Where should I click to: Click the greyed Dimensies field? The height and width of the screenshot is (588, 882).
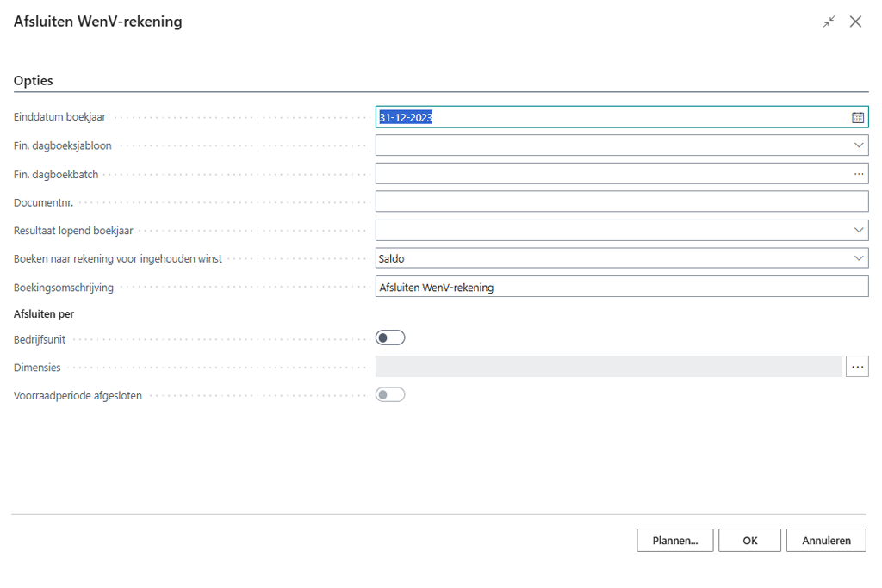(x=609, y=367)
